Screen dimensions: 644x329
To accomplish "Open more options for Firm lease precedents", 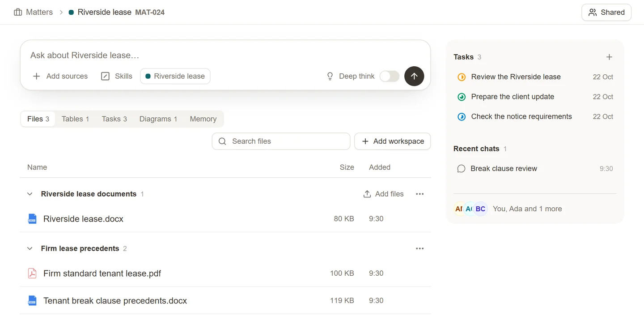I will point(419,248).
